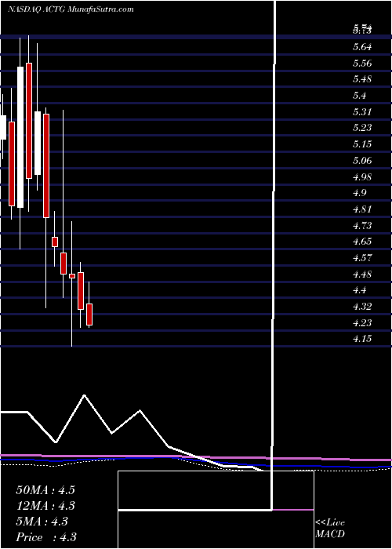Click the 4.57 price axis label
Viewport: 392px width, 549px height.
(x=362, y=258)
